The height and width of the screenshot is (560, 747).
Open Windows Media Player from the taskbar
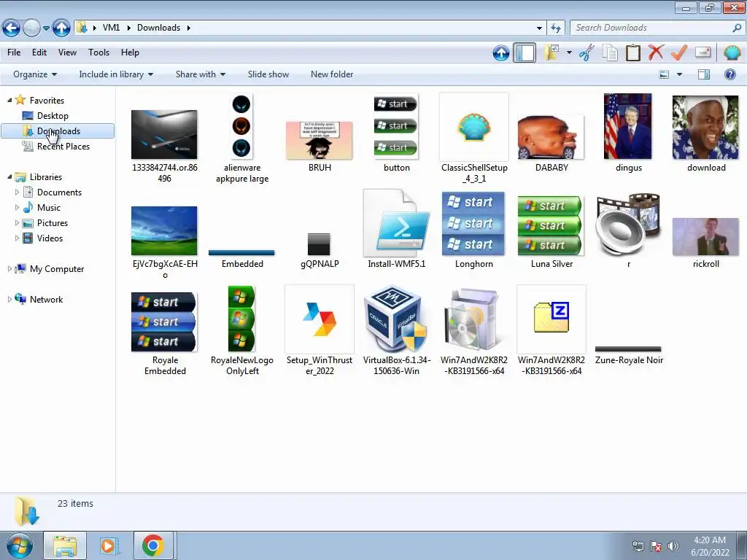pos(109,545)
